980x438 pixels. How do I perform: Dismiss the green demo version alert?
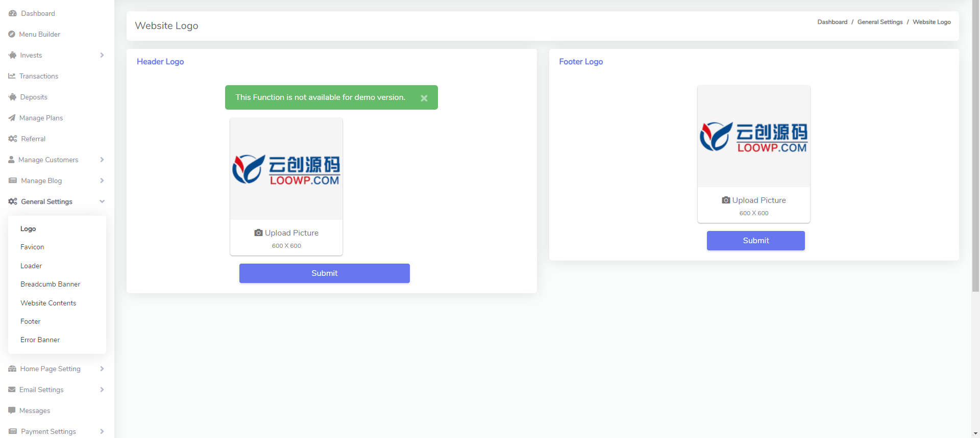[424, 98]
